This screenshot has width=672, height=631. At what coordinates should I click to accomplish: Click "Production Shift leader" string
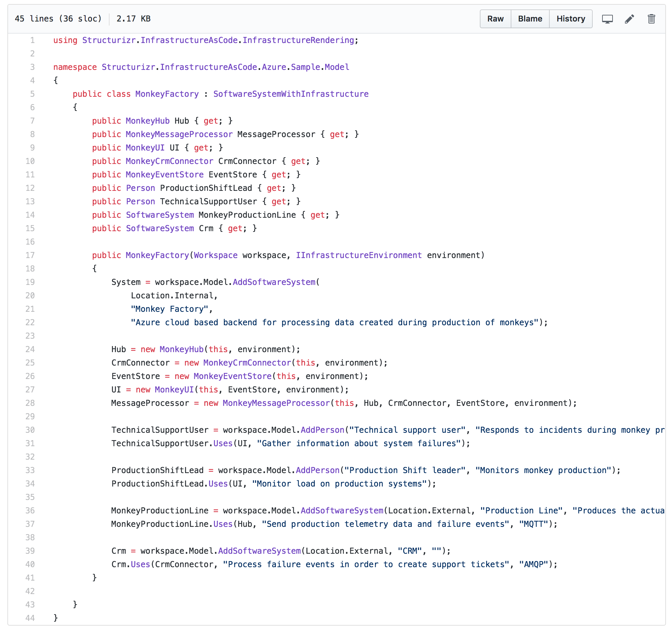point(405,470)
